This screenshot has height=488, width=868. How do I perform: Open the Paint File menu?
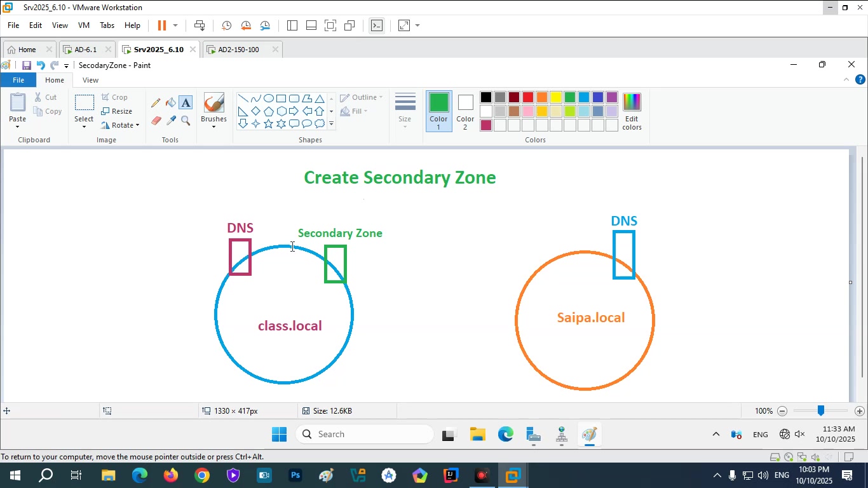(x=18, y=80)
